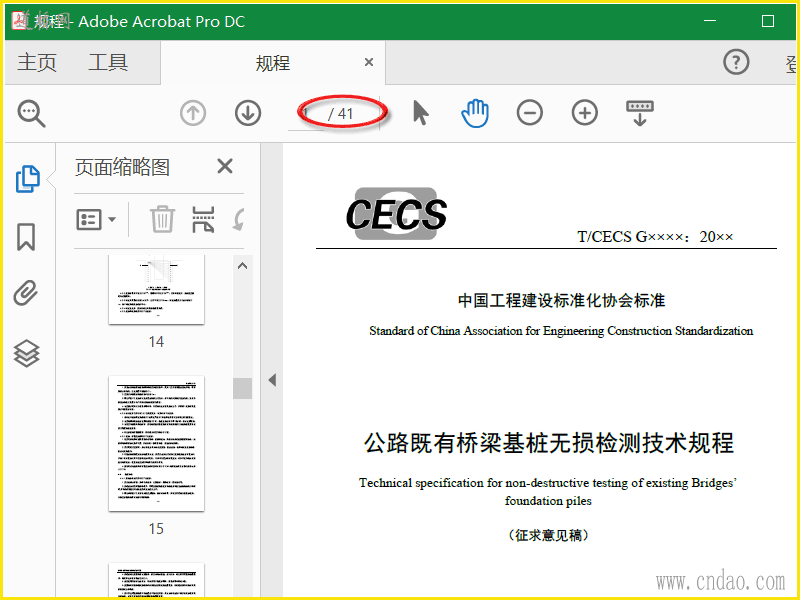
Task: Open the bookmarks panel
Action: pos(26,237)
